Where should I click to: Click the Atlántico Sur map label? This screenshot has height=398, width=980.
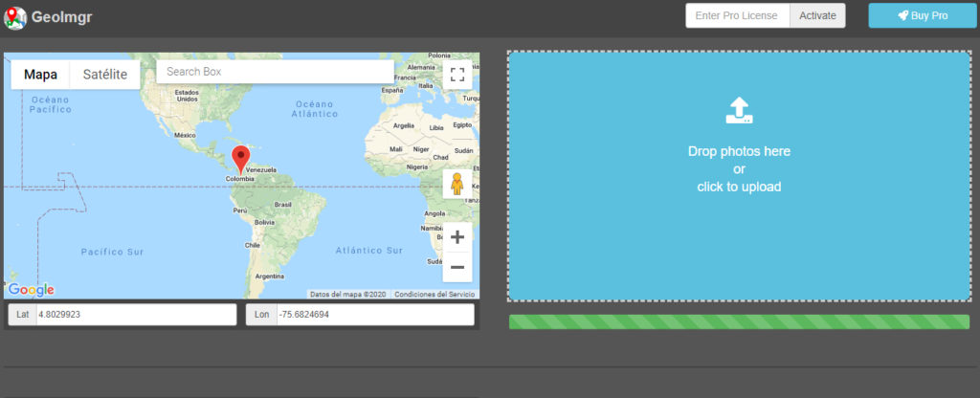[x=368, y=250]
